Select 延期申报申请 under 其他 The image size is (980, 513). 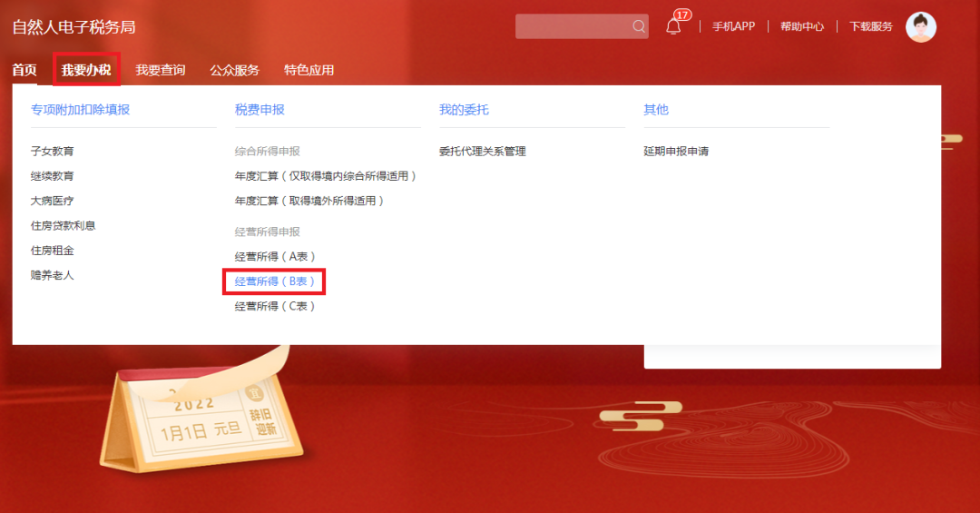(676, 151)
